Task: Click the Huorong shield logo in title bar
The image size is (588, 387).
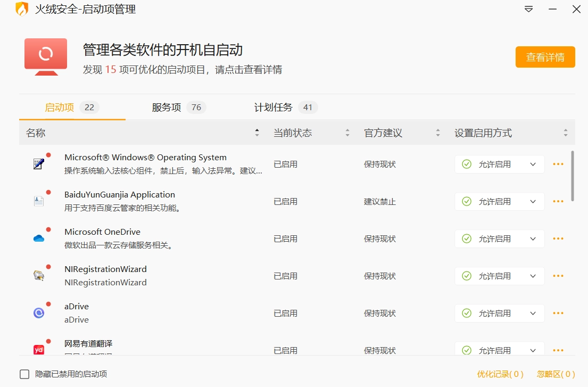Action: (x=21, y=9)
